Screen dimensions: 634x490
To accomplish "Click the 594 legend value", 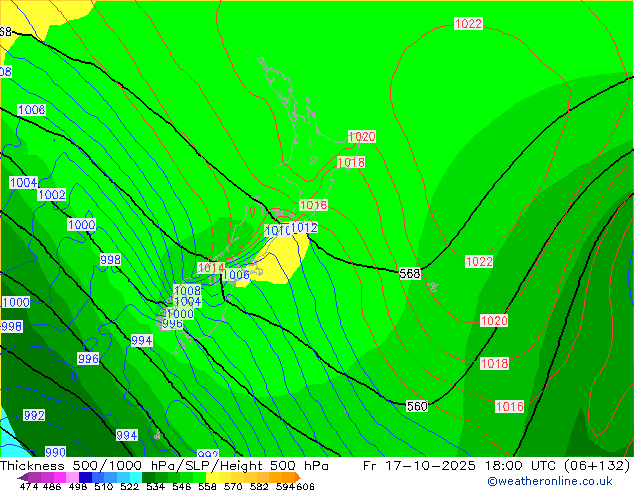I will point(285,486).
